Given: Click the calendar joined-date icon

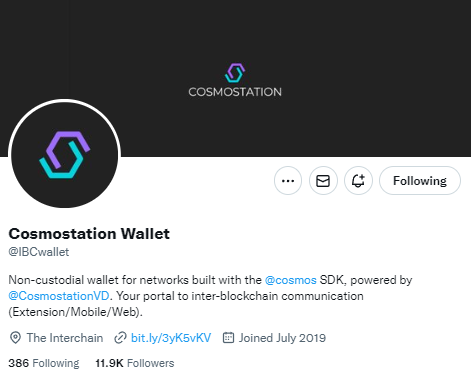Looking at the screenshot, I should tap(228, 337).
